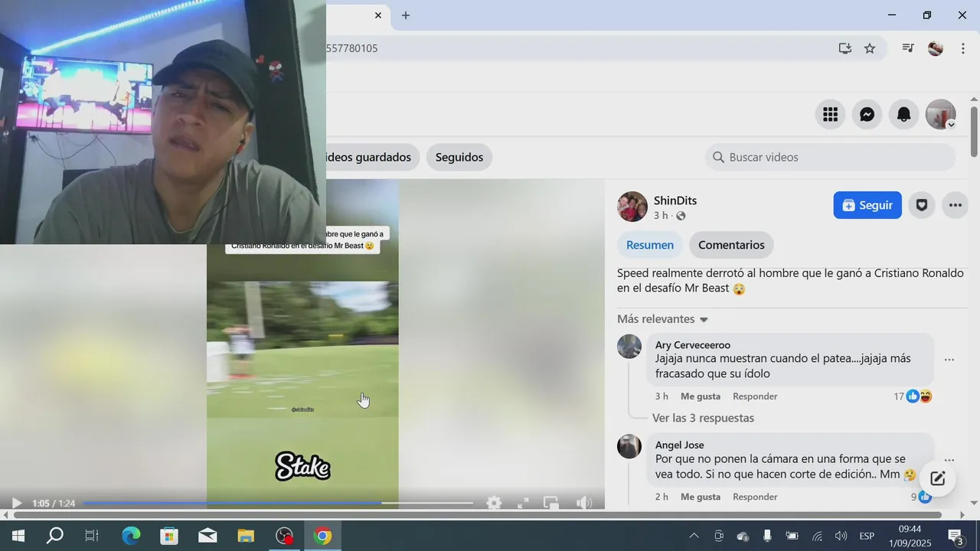Switch to OBS Studio on the taskbar
The height and width of the screenshot is (551, 980).
tap(285, 536)
